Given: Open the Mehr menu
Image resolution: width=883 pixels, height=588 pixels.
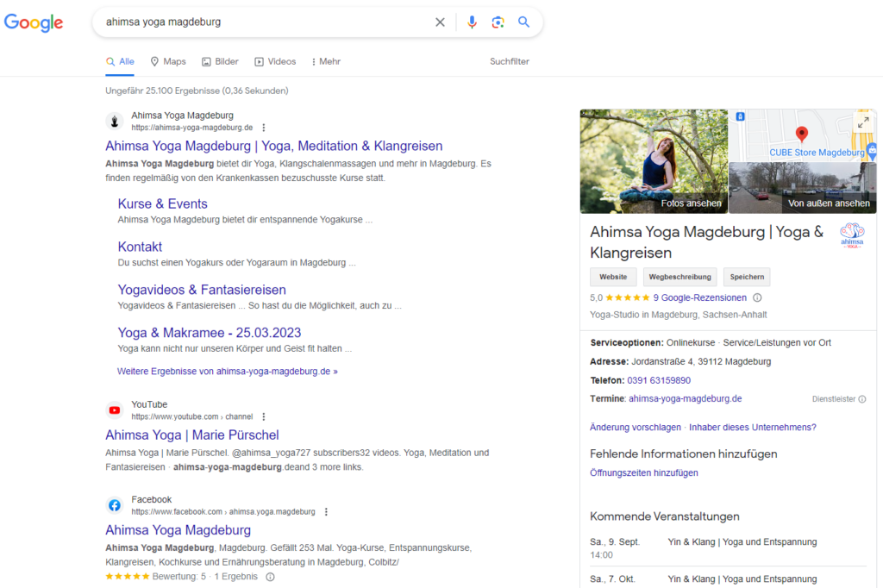Looking at the screenshot, I should [x=326, y=61].
